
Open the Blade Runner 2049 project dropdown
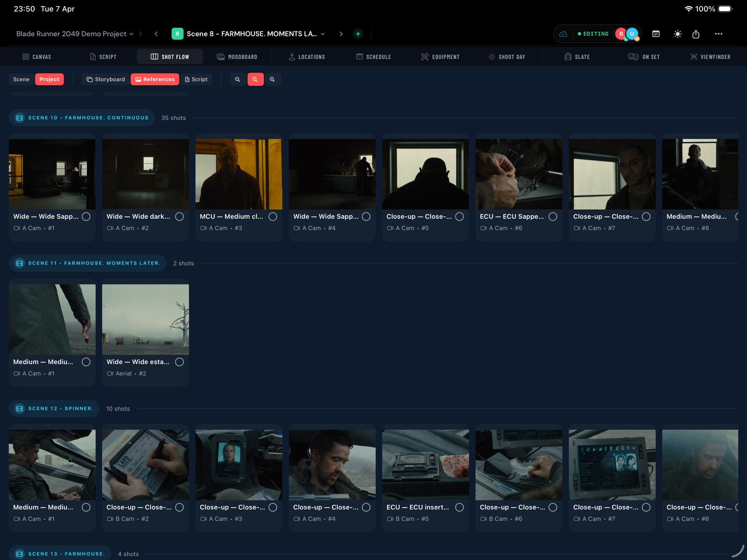(x=75, y=34)
